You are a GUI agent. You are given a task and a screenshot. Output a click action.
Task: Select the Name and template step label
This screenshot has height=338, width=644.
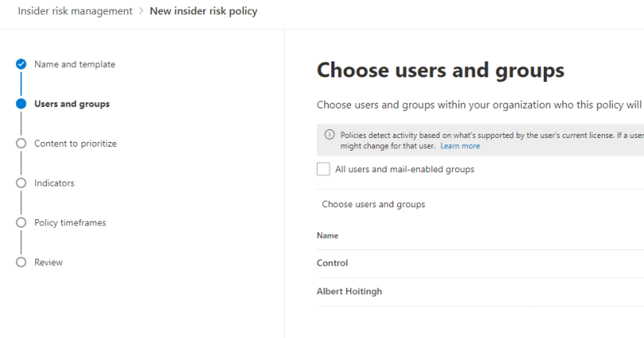click(x=75, y=65)
